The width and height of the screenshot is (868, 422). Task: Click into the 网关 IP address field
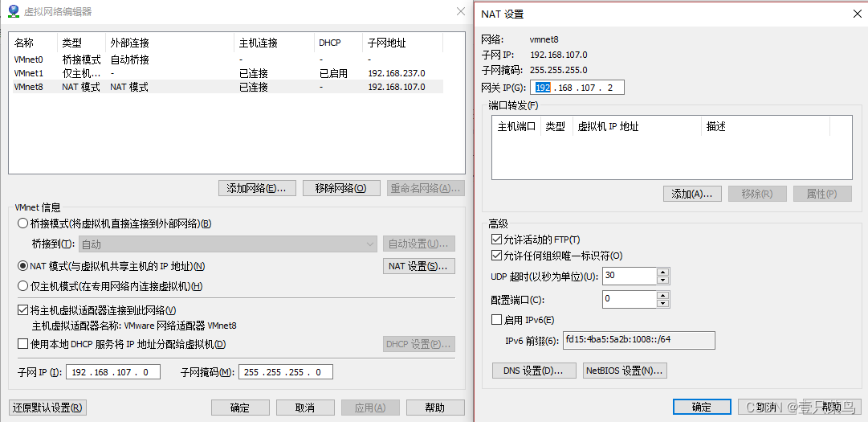pyautogui.click(x=577, y=88)
